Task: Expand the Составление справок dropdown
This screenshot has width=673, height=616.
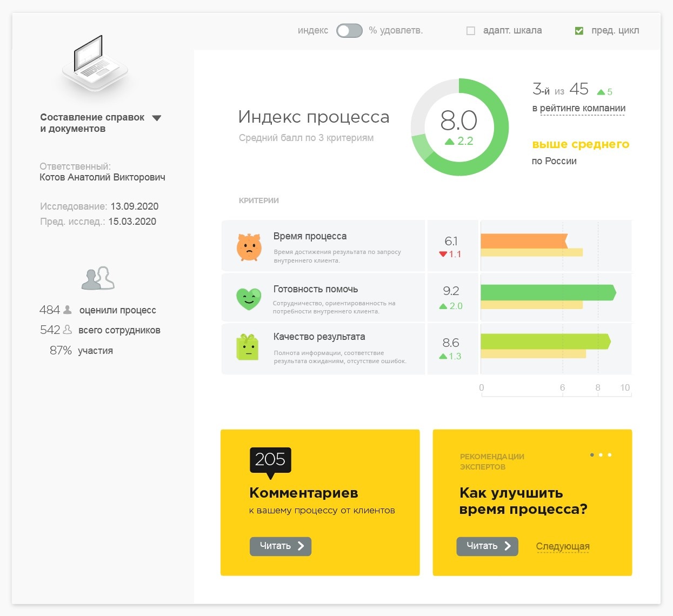Action: [157, 117]
